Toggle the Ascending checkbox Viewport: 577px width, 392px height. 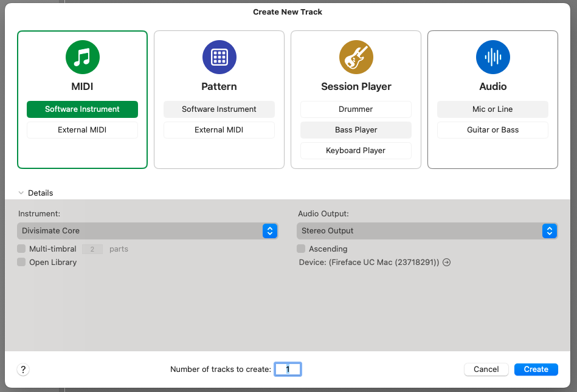click(301, 249)
